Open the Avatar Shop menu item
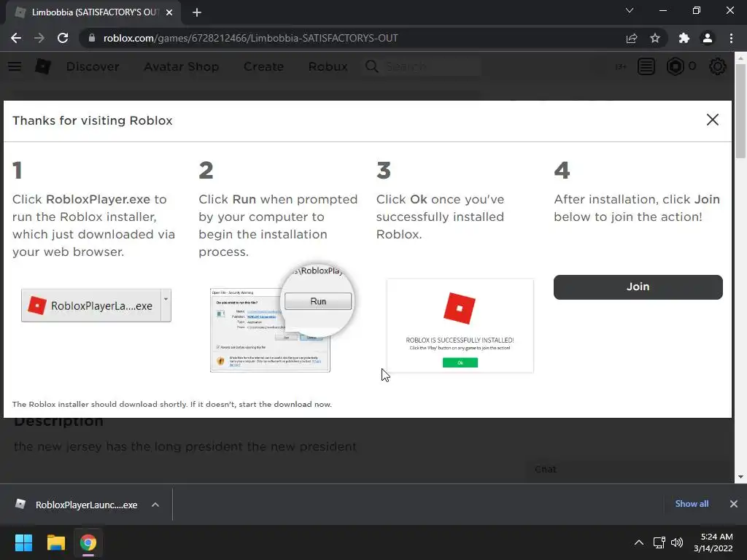The width and height of the screenshot is (747, 560). [182, 66]
